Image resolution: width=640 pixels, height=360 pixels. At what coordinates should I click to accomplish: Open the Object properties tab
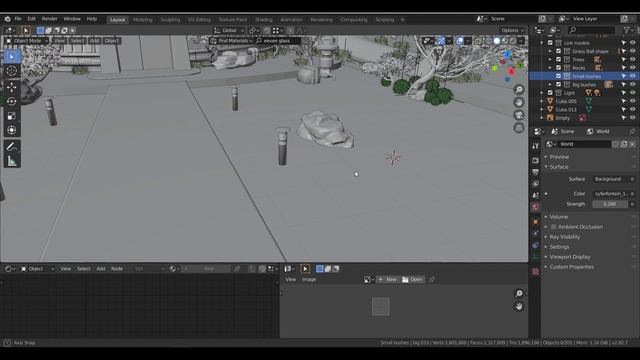(x=536, y=222)
